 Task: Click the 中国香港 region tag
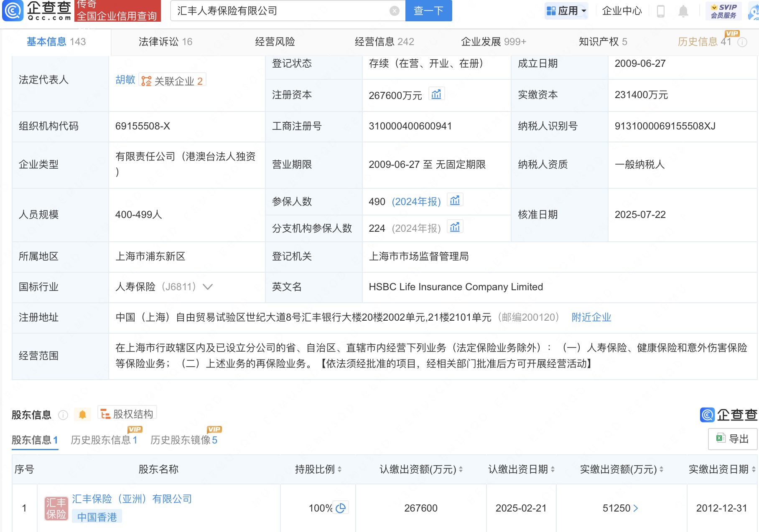(x=97, y=517)
